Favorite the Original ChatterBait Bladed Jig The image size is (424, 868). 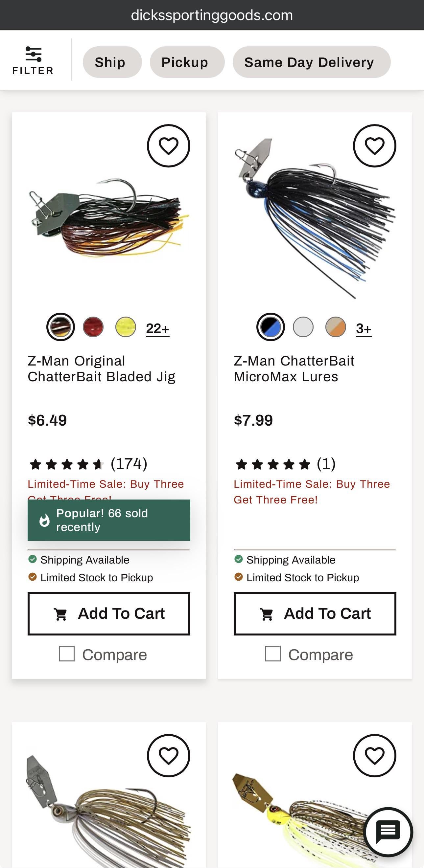pyautogui.click(x=168, y=145)
